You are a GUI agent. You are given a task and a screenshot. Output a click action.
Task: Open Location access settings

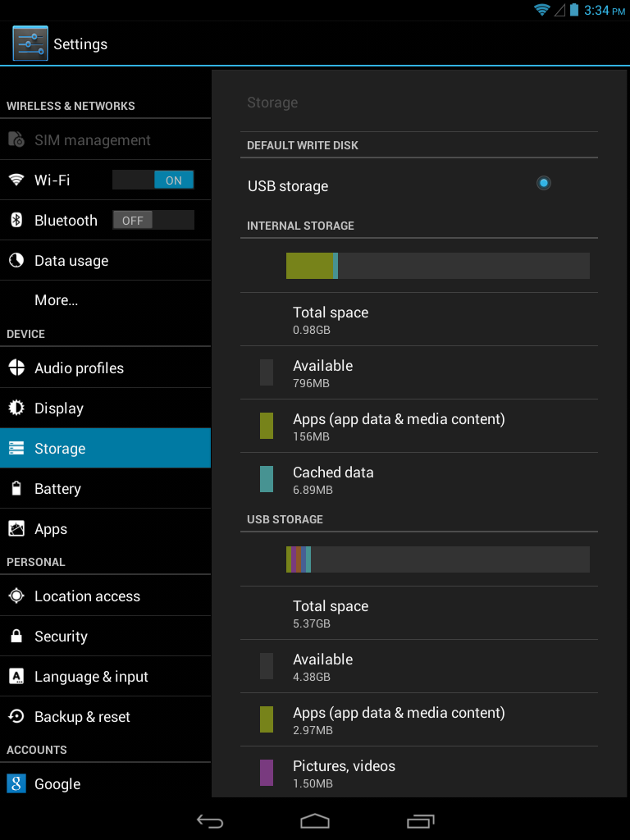105,596
